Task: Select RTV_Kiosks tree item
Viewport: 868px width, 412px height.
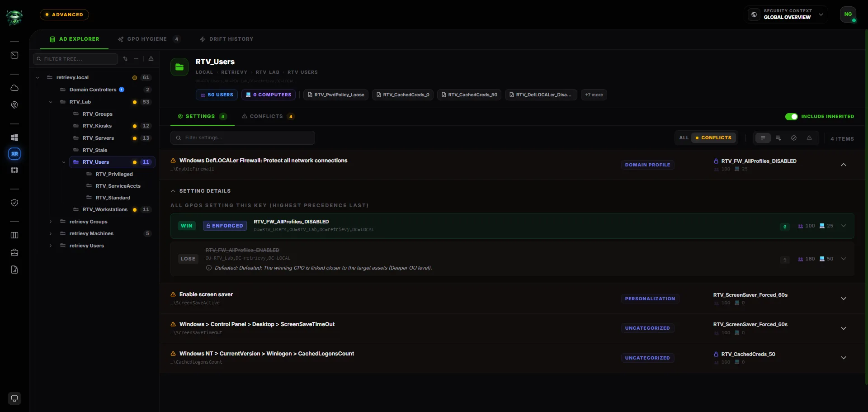Action: point(97,126)
